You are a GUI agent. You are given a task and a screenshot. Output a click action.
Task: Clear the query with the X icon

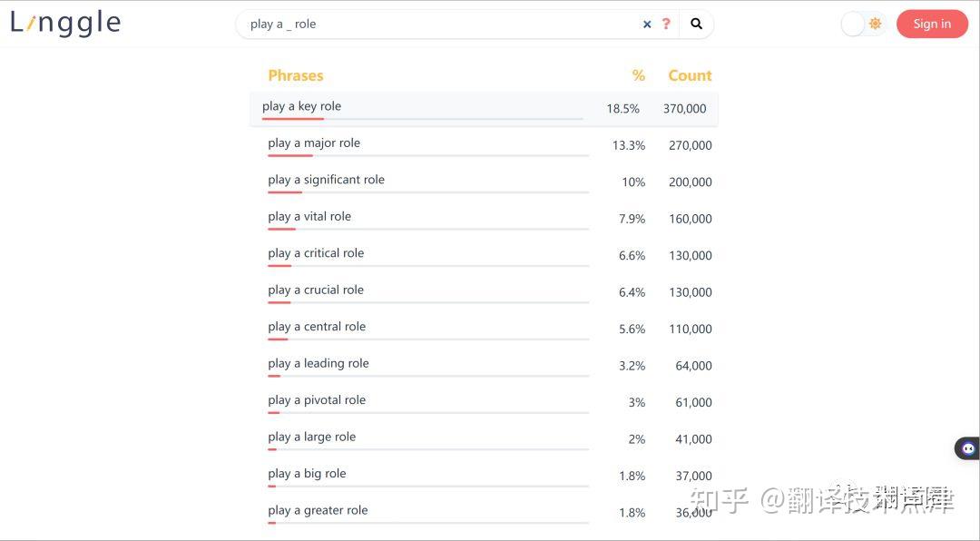click(x=647, y=25)
